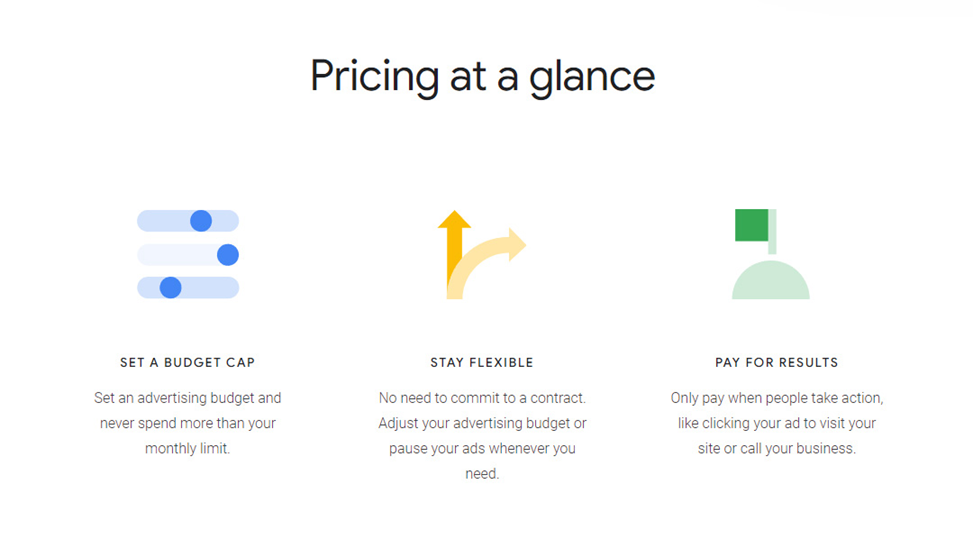Click the bottom budget slider's blue knob
The image size is (973, 548).
[171, 287]
